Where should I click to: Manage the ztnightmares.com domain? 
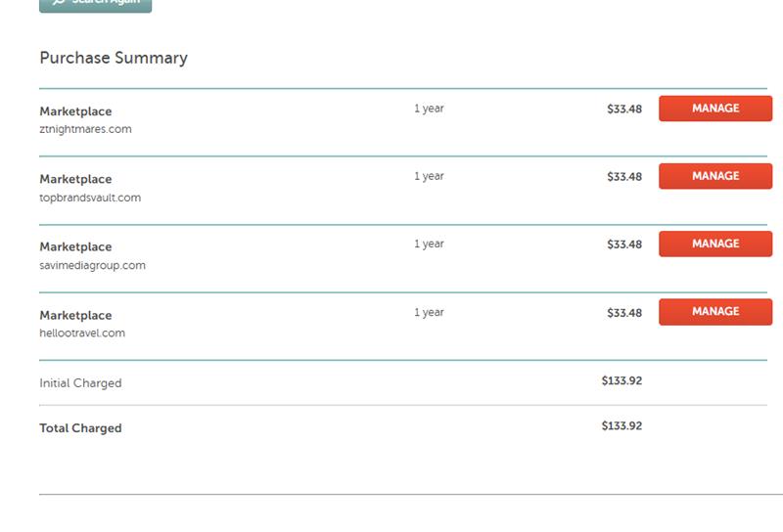[714, 109]
